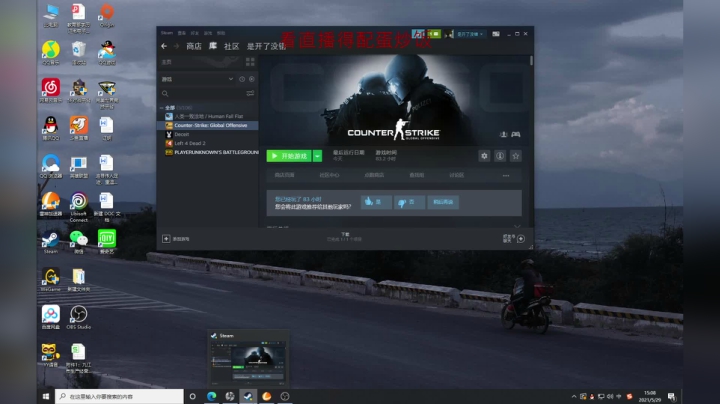
Task: Open friends and chat icon
Action: click(521, 238)
